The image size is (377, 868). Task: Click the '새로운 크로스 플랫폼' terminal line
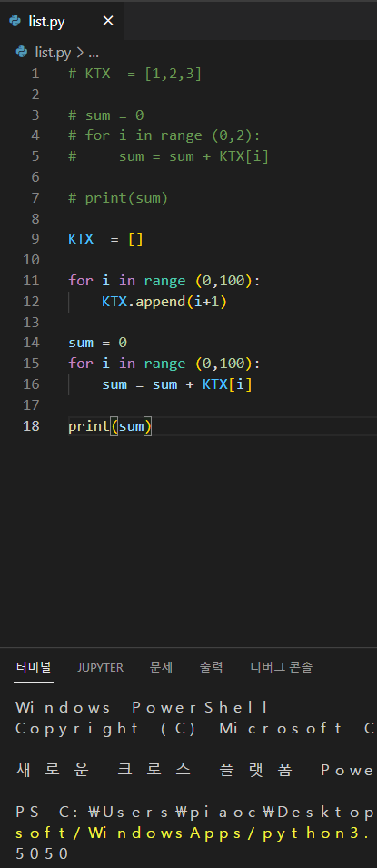point(196,770)
